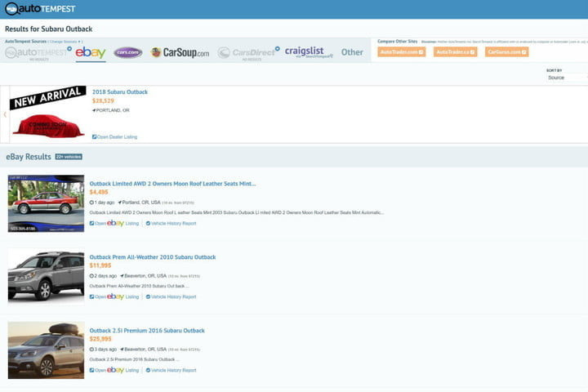The width and height of the screenshot is (588, 392).
Task: Open Outback Prem All-Weather 2010 listing title
Action: pyautogui.click(x=153, y=257)
